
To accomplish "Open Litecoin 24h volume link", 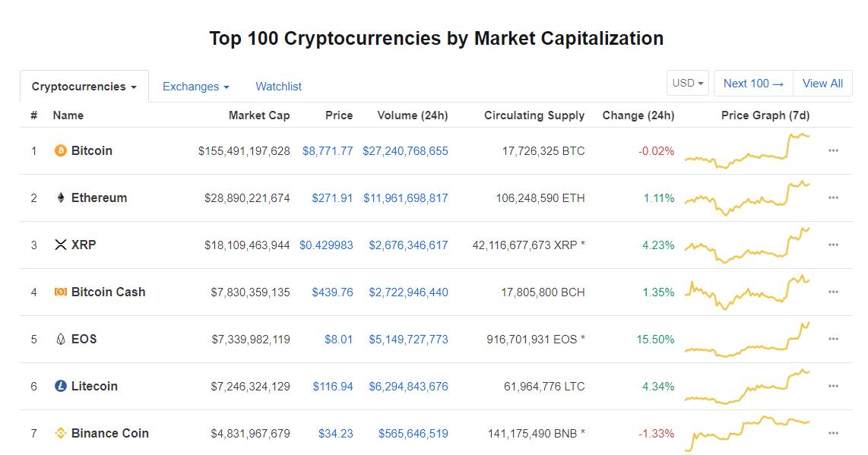I will pyautogui.click(x=408, y=386).
